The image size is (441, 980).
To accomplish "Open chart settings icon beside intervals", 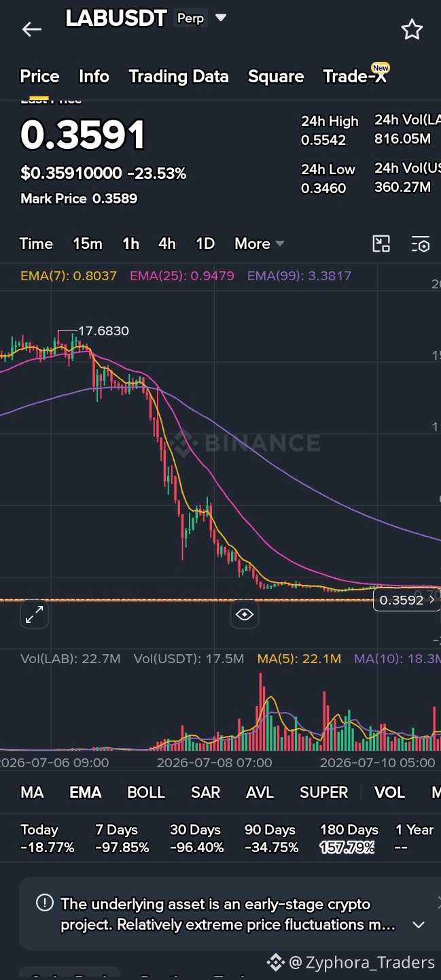I will coord(421,244).
